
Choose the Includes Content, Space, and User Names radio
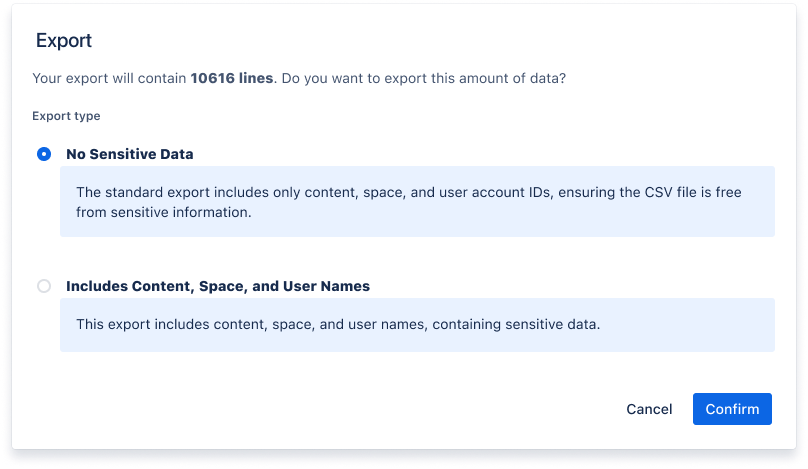tap(43, 286)
